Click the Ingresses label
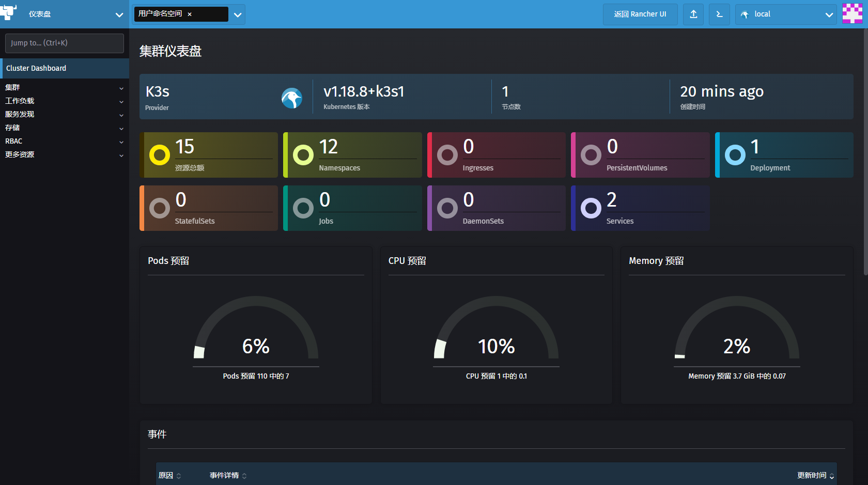This screenshot has height=485, width=868. 478,168
